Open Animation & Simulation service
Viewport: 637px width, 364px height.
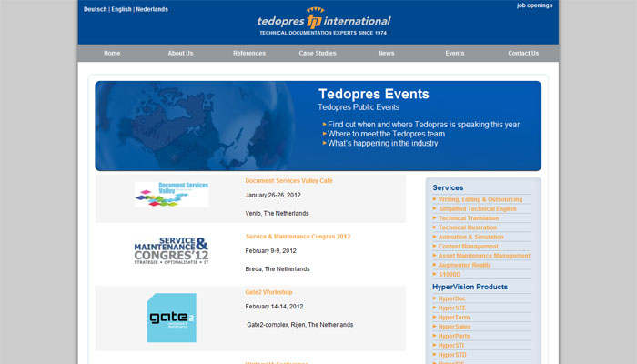[470, 237]
